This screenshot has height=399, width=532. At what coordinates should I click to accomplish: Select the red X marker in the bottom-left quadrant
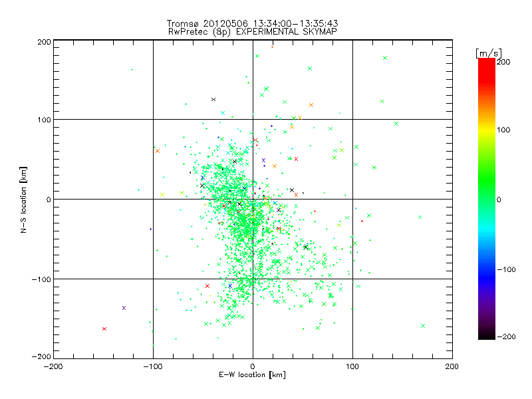tap(104, 329)
